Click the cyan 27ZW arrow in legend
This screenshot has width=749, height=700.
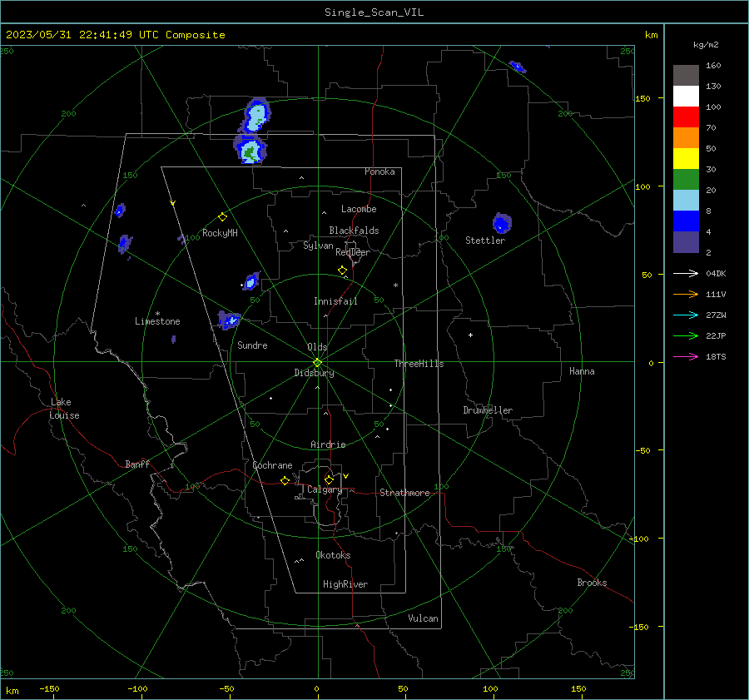(686, 315)
